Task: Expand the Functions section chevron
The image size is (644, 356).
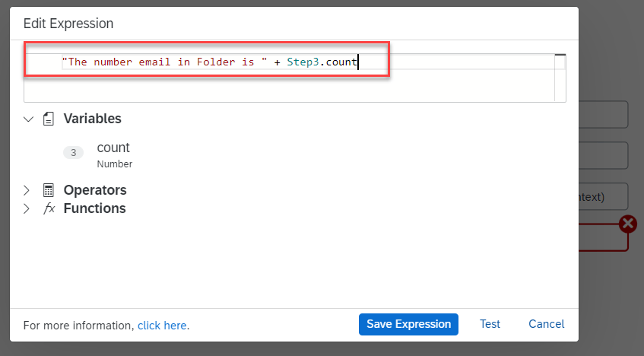Action: click(27, 208)
